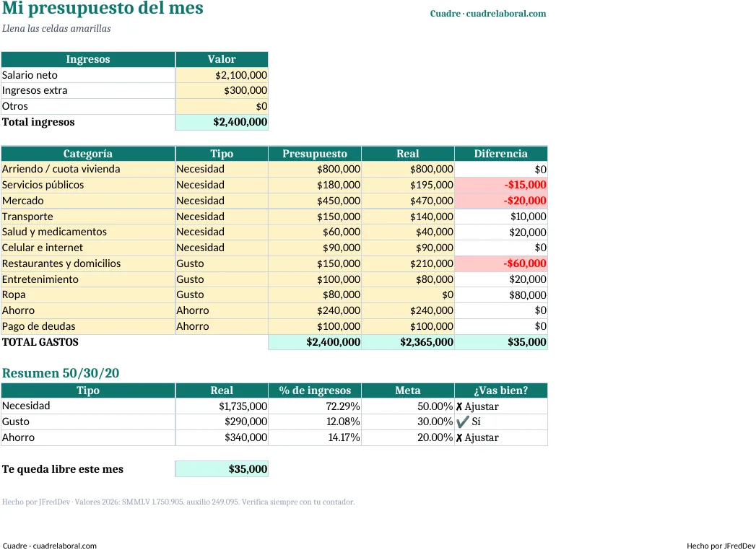The height and width of the screenshot is (550, 756).
Task: Click the "Ingresos extra" label
Action: coord(35,91)
